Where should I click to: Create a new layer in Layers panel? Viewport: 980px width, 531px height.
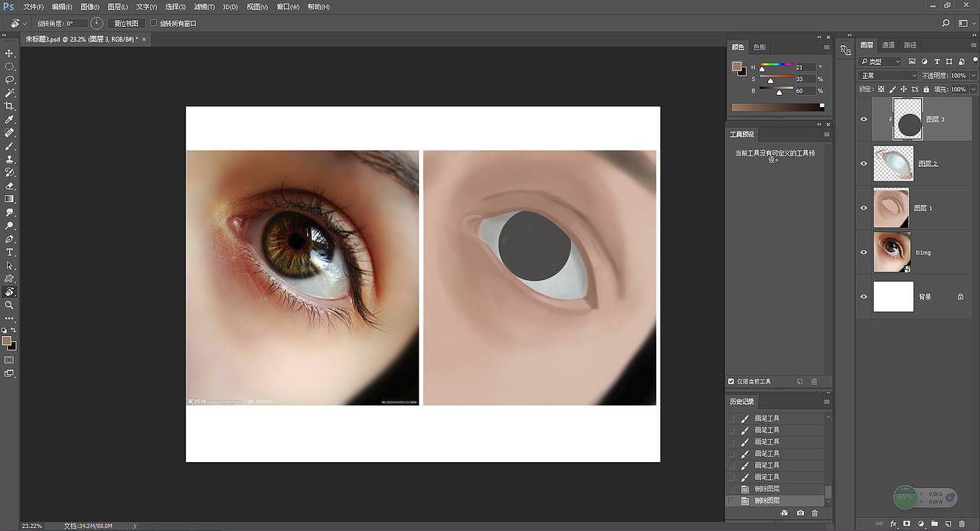949,524
